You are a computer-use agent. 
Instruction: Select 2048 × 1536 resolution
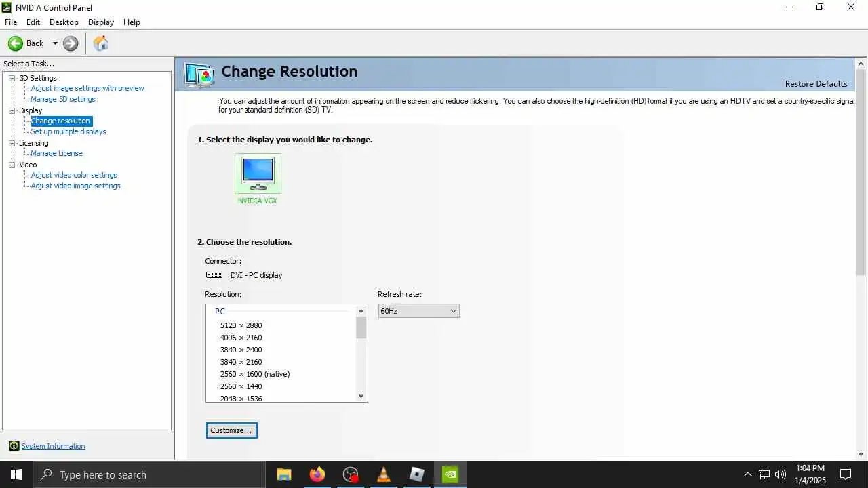241,398
